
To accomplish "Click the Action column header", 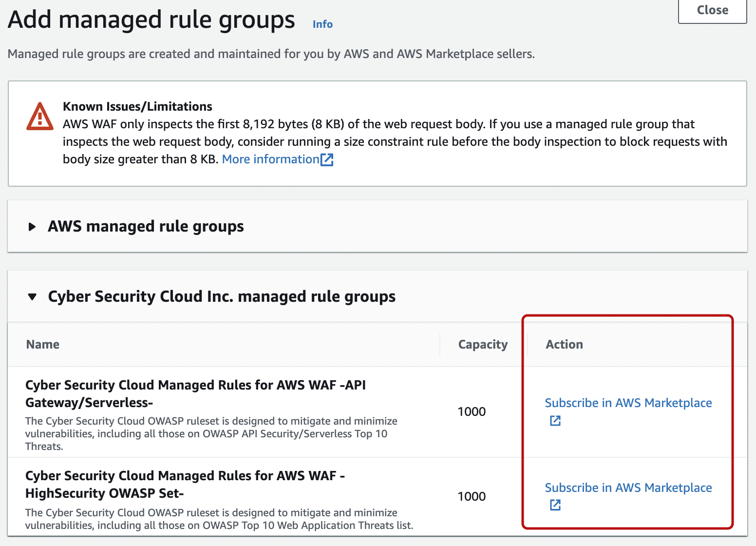I will coord(564,345).
